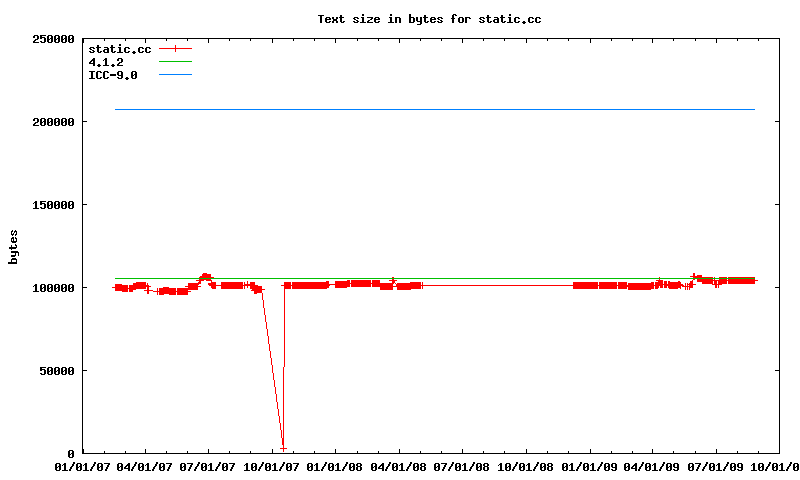Click the 01/01/09 x-axis date label
The height and width of the screenshot is (480, 800).
click(x=589, y=466)
